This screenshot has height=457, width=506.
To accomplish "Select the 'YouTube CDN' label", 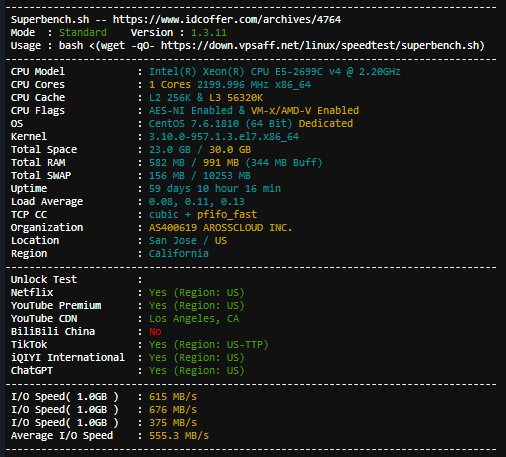I will pos(44,319).
